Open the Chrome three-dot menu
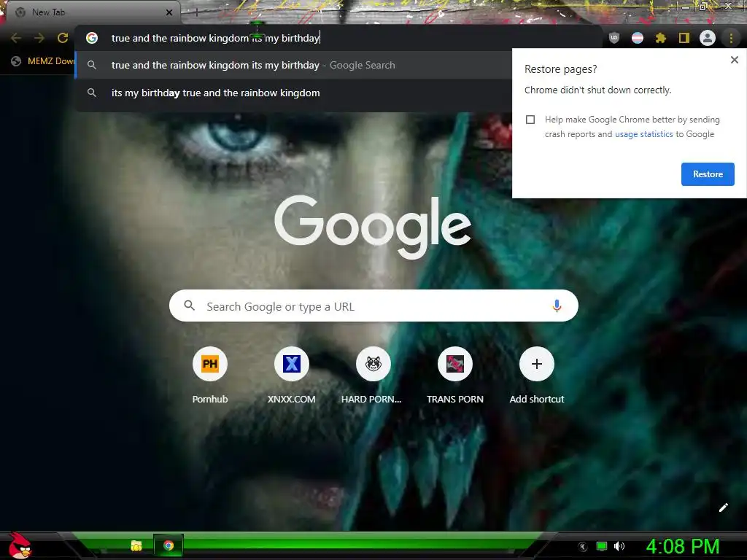This screenshot has width=747, height=560. coord(731,38)
